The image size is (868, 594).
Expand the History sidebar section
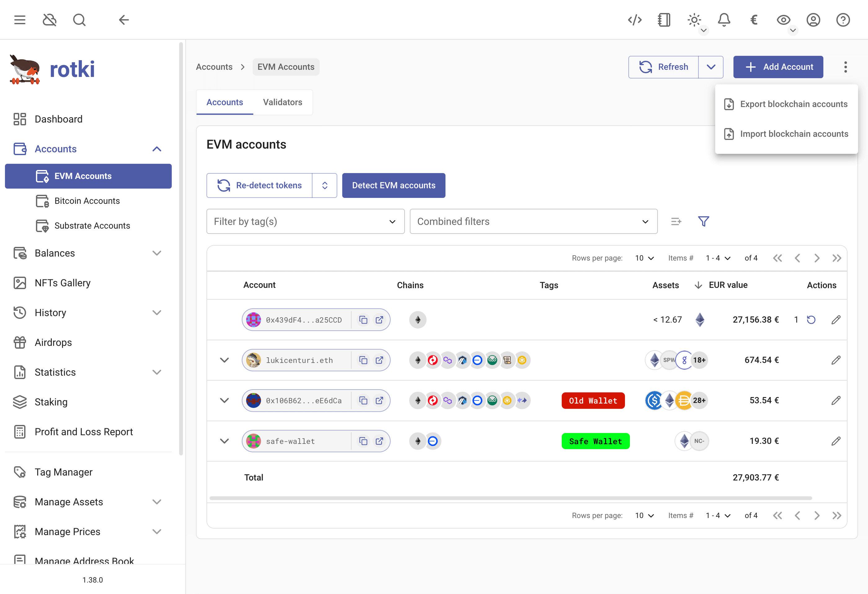(157, 313)
